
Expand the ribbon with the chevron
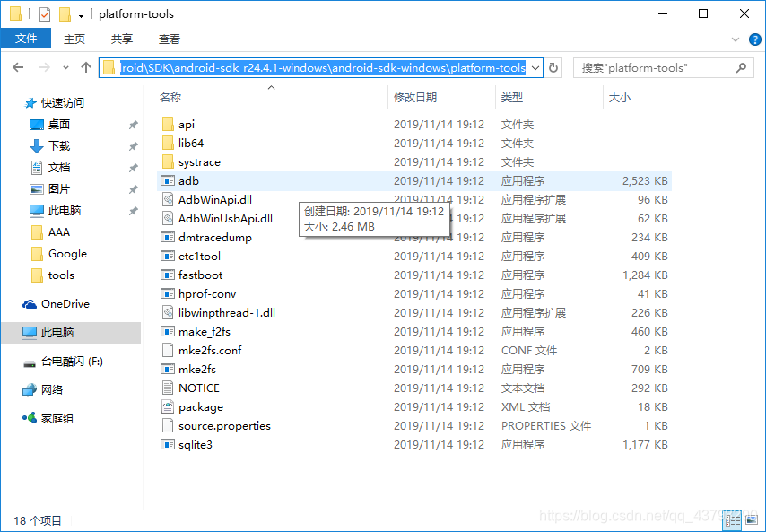(x=736, y=39)
